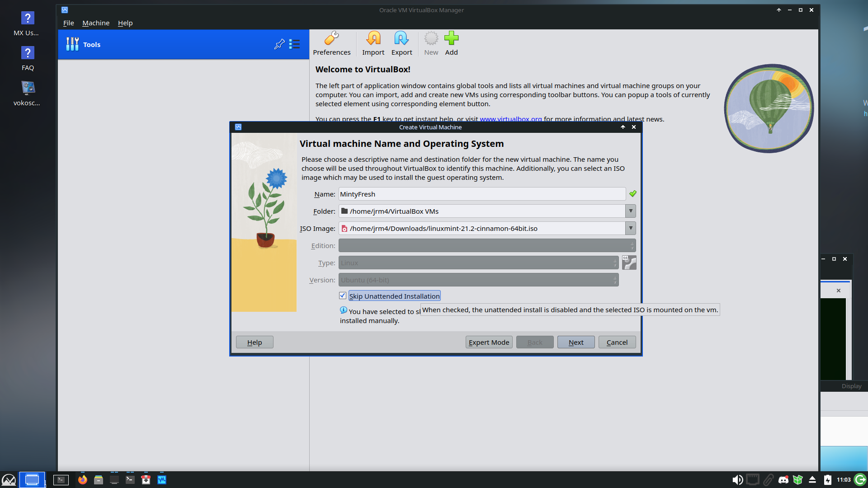
Task: Open the Help menu in the menu bar
Action: (x=125, y=23)
